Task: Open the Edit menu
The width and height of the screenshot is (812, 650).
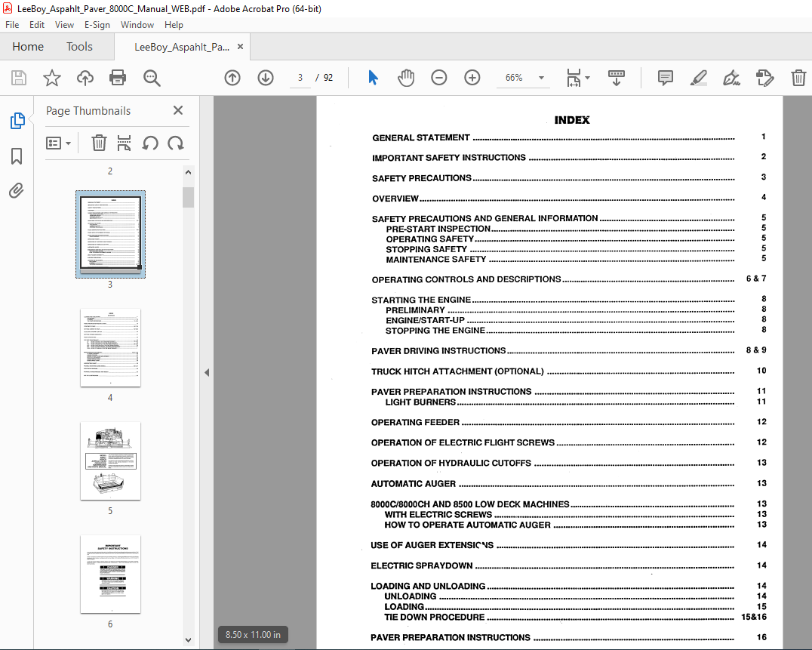Action: coord(37,25)
